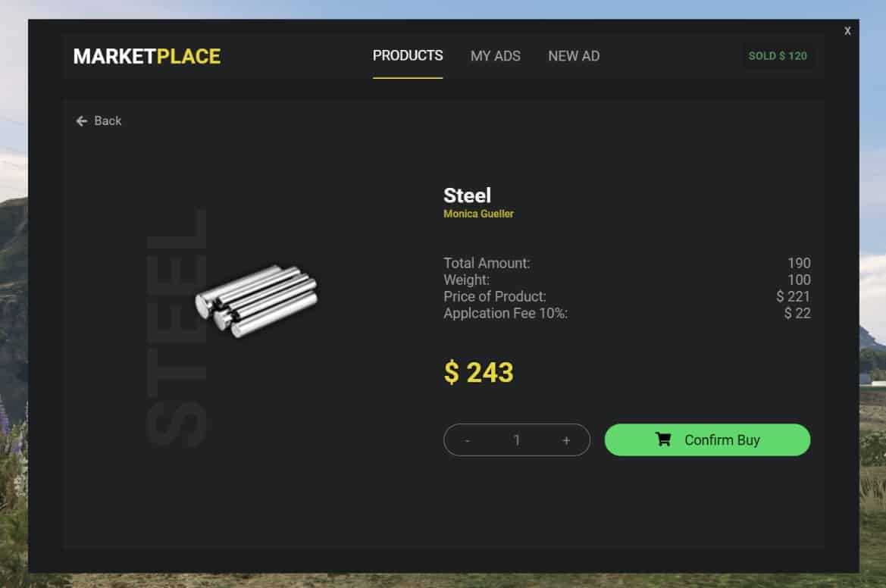Image resolution: width=886 pixels, height=588 pixels.
Task: Open the NEW AD tab
Action: pyautogui.click(x=574, y=55)
